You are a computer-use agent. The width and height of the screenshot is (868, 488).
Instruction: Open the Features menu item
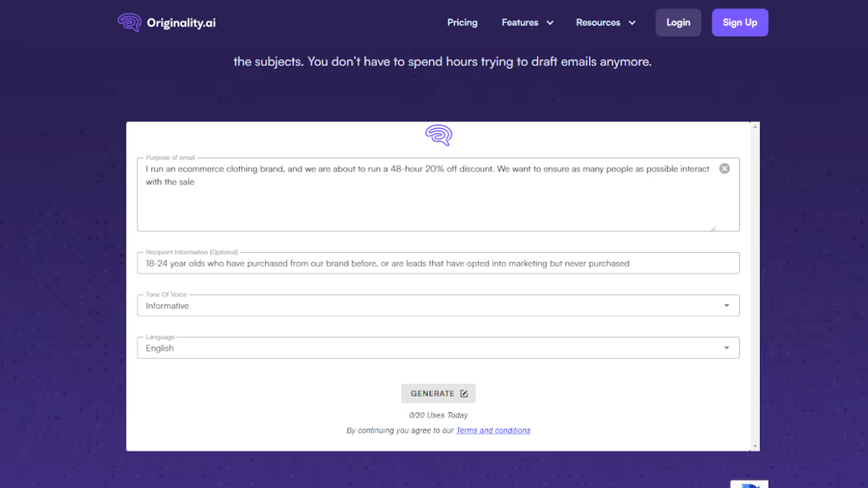point(520,22)
